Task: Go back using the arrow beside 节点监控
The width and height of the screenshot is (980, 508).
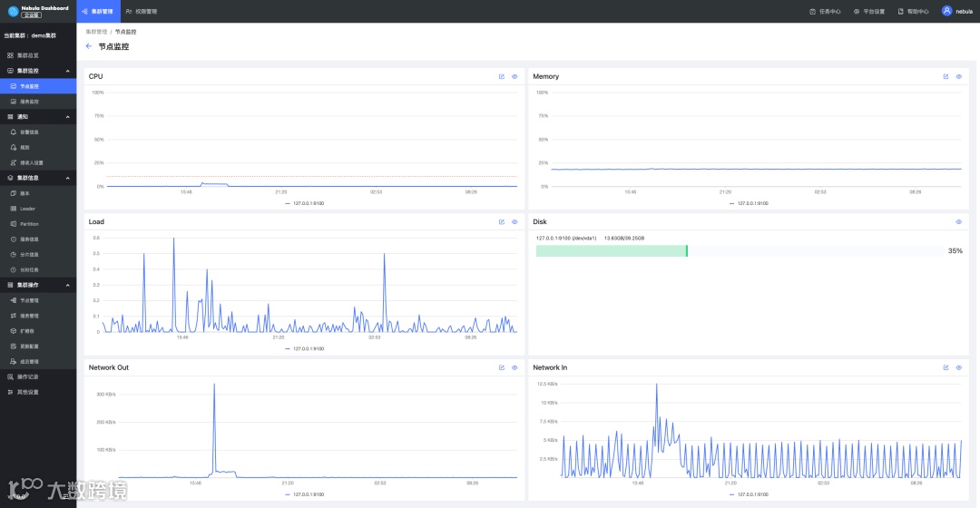Action: 89,46
